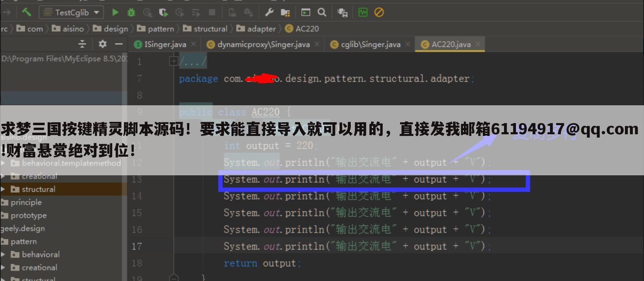Close the AC220.java tab
644x281 pixels.
[478, 44]
